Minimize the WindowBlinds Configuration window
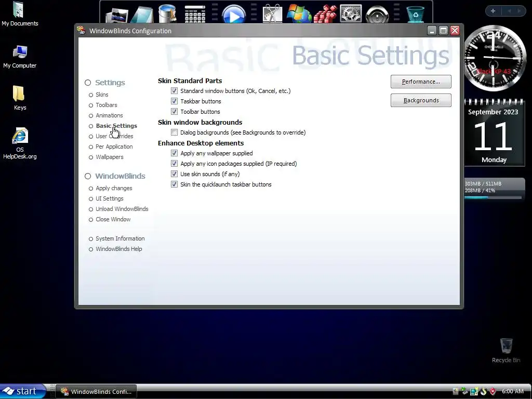Viewport: 532px width, 399px height. tap(432, 31)
